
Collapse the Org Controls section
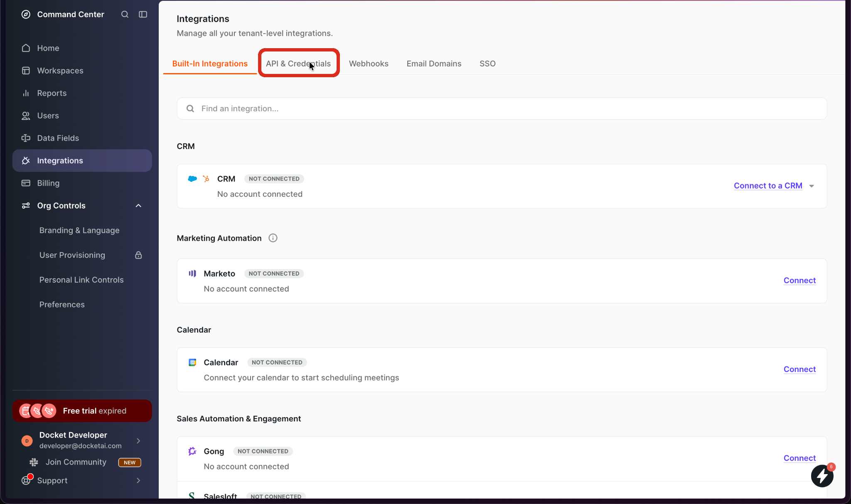click(x=138, y=206)
